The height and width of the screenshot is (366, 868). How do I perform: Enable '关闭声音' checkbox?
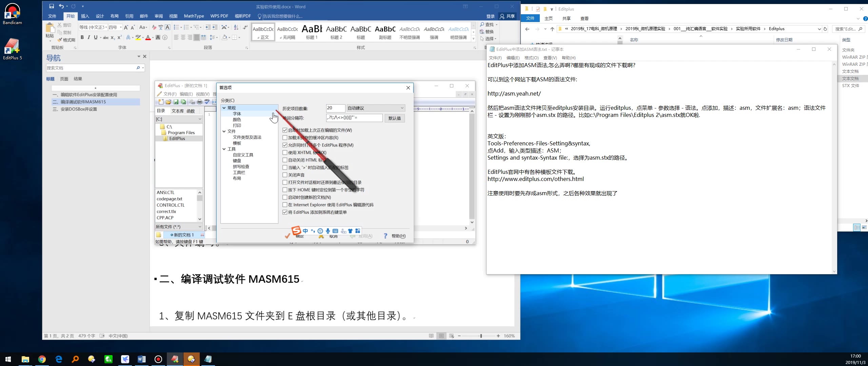285,175
